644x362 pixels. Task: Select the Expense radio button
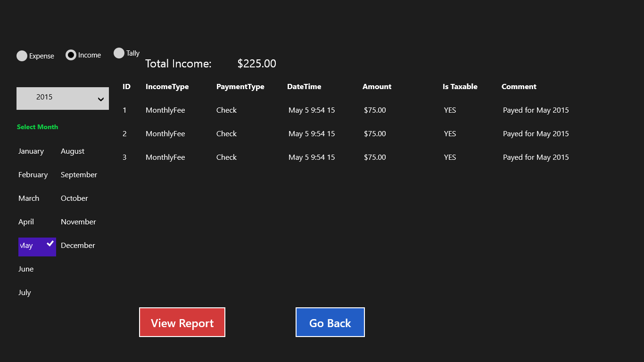tap(22, 56)
